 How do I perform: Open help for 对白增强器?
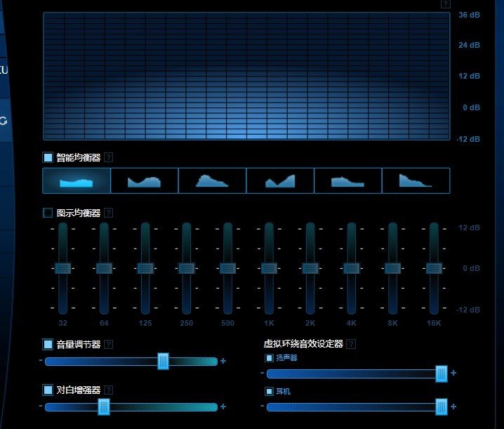[109, 390]
